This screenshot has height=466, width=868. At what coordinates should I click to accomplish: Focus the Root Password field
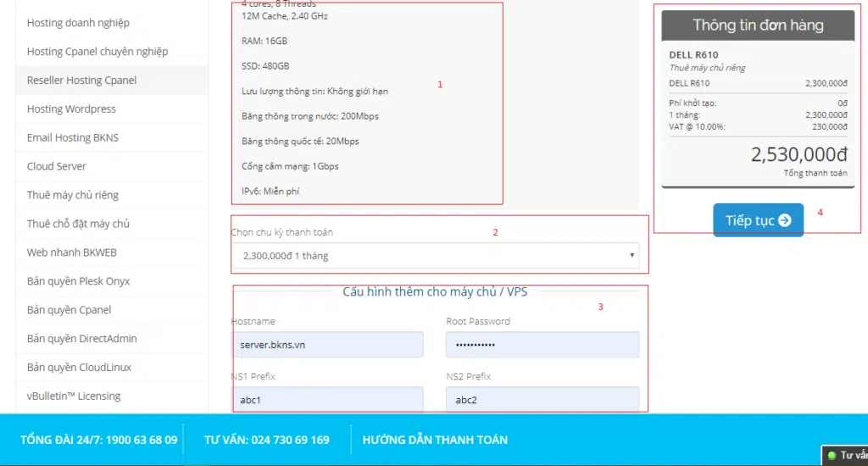[x=542, y=344]
